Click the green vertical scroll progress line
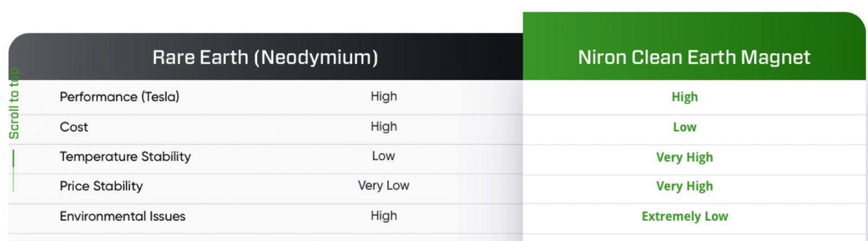 click(14, 170)
